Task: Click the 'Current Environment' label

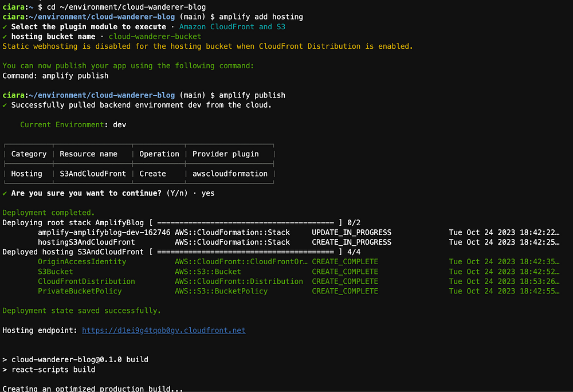Action: (x=62, y=124)
